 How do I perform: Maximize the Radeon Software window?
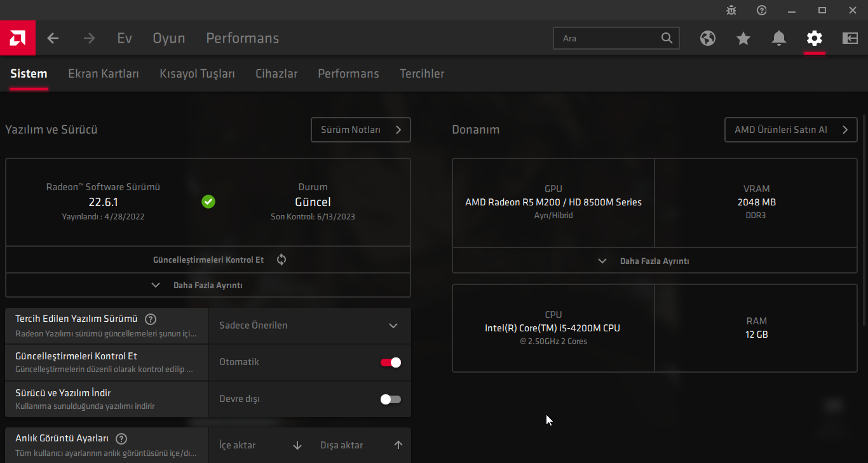pyautogui.click(x=822, y=10)
